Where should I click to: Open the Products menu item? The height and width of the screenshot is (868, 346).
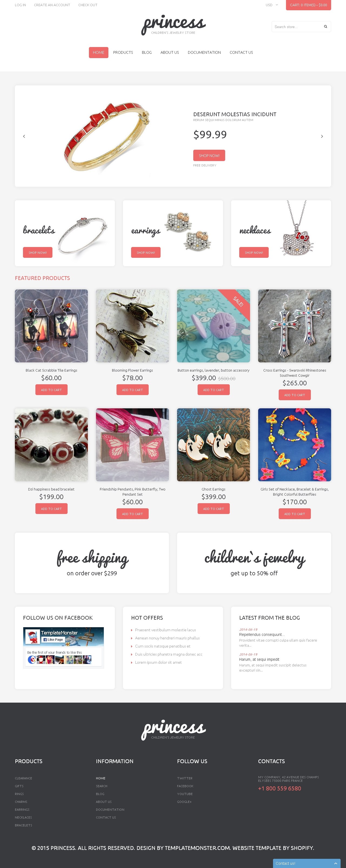coord(123,53)
